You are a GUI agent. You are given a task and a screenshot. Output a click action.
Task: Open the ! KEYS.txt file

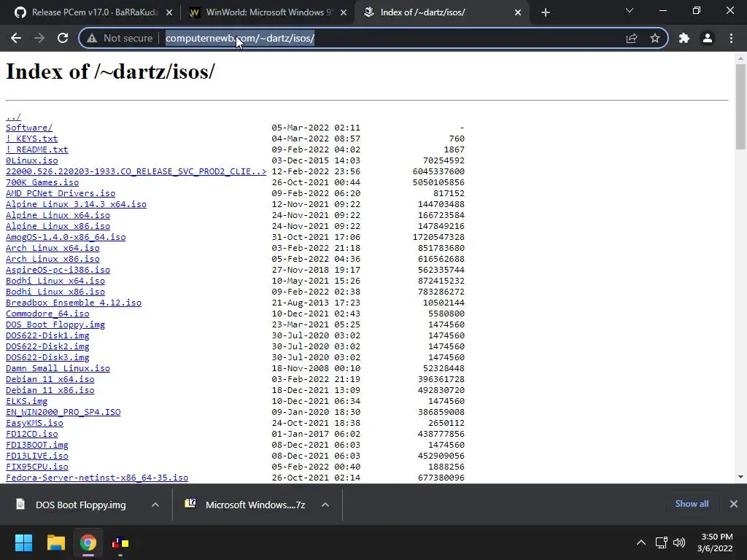pos(32,139)
